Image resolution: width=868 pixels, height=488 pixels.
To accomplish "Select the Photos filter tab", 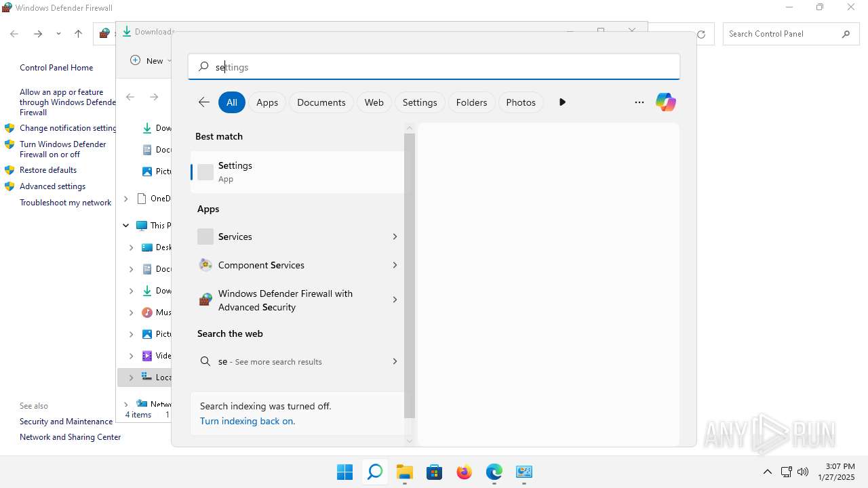I will coord(521,102).
